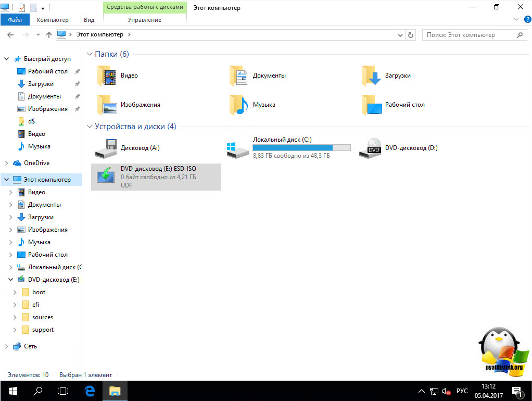Open the Локальный диск (C:) drive icon

[x=237, y=149]
